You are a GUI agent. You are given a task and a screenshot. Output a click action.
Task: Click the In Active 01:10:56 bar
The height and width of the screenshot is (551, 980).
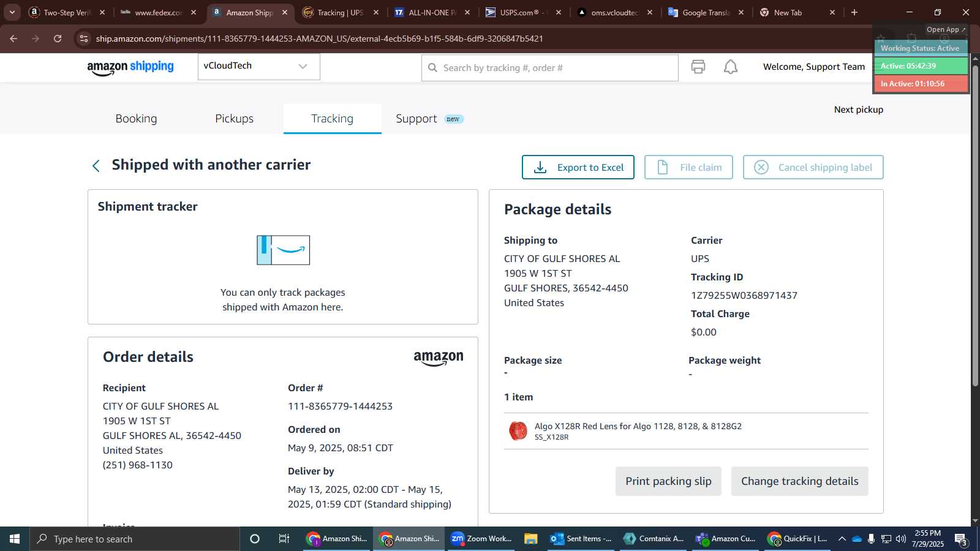pyautogui.click(x=921, y=84)
